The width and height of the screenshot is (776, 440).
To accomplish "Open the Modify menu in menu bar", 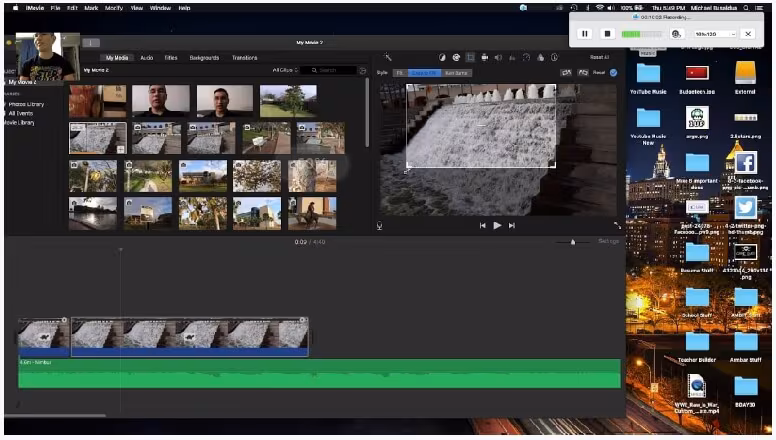I will click(114, 8).
